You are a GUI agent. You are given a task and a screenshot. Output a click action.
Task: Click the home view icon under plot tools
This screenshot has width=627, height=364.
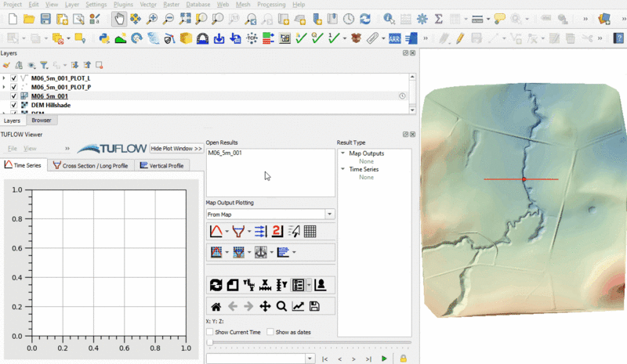[216, 306]
